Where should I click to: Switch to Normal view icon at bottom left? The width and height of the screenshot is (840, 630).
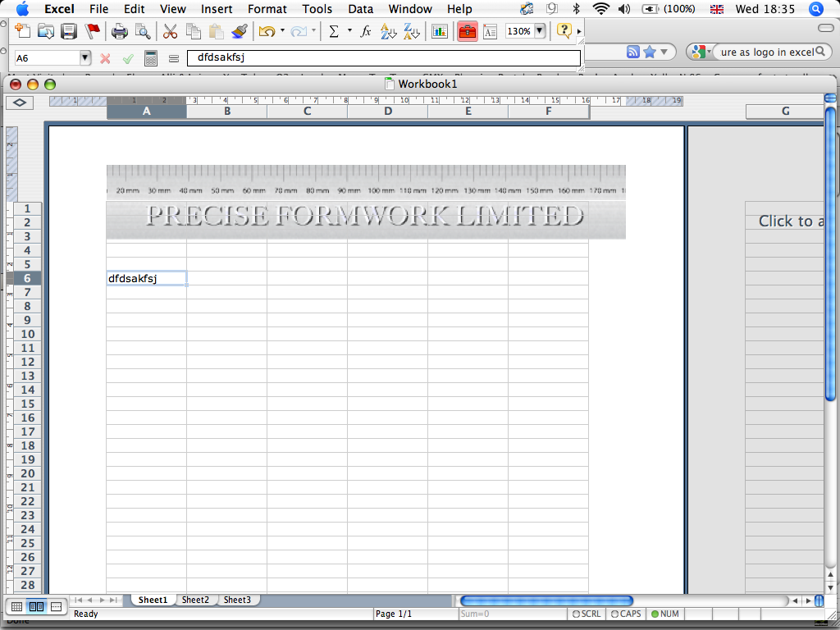coord(16,606)
